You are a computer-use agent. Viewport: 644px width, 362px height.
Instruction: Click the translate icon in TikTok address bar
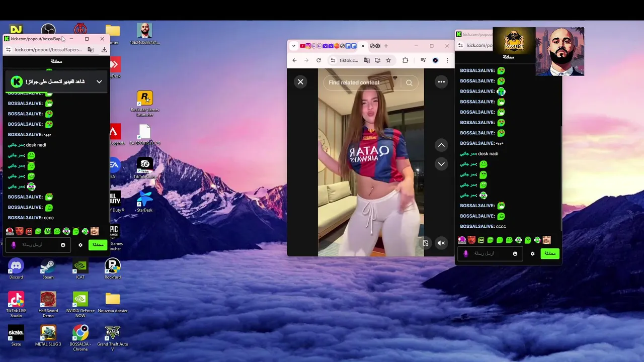click(367, 60)
